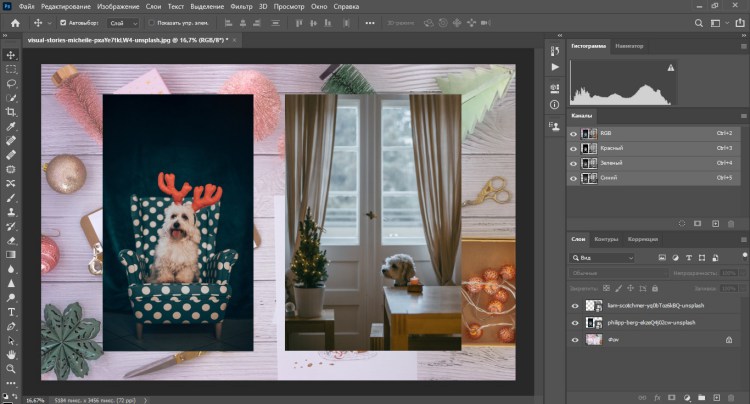Toggle visibility of the RGB channel

point(574,134)
